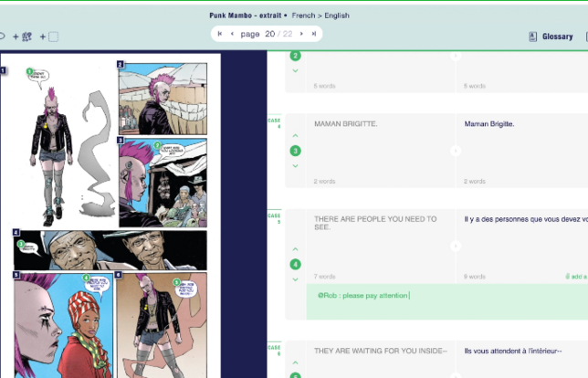Viewport: 588px width, 378px height.
Task: Move segment 5 up with chevron
Action: coord(295,362)
